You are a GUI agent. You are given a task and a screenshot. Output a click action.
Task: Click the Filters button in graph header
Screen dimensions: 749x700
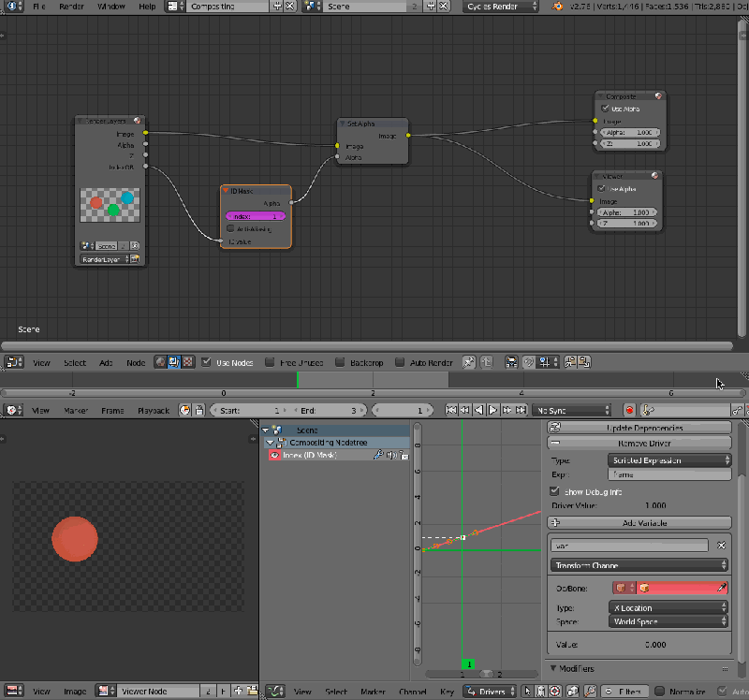click(624, 691)
